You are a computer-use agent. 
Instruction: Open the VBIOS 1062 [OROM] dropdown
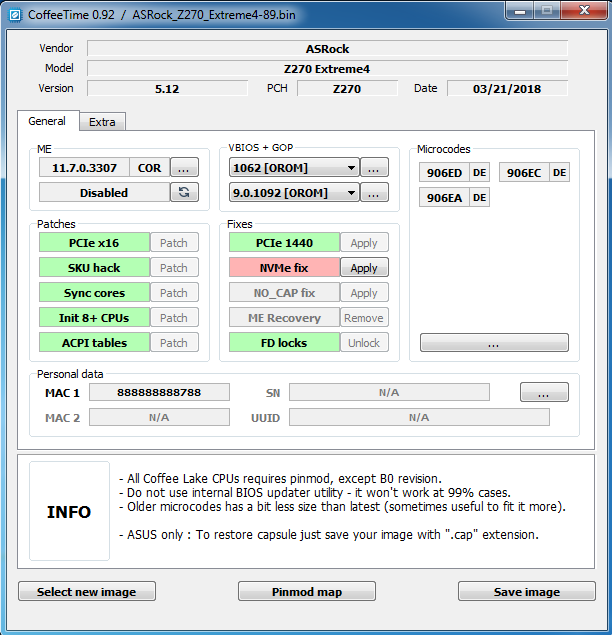pos(294,168)
